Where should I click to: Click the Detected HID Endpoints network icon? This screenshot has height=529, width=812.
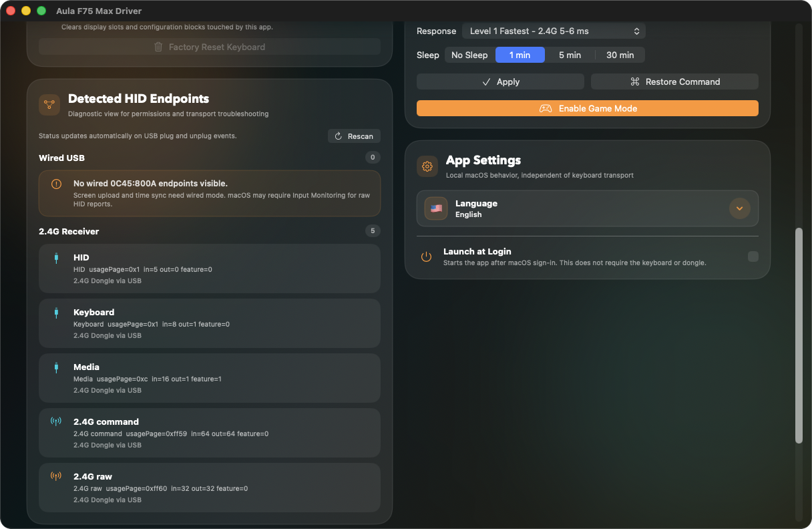point(49,105)
